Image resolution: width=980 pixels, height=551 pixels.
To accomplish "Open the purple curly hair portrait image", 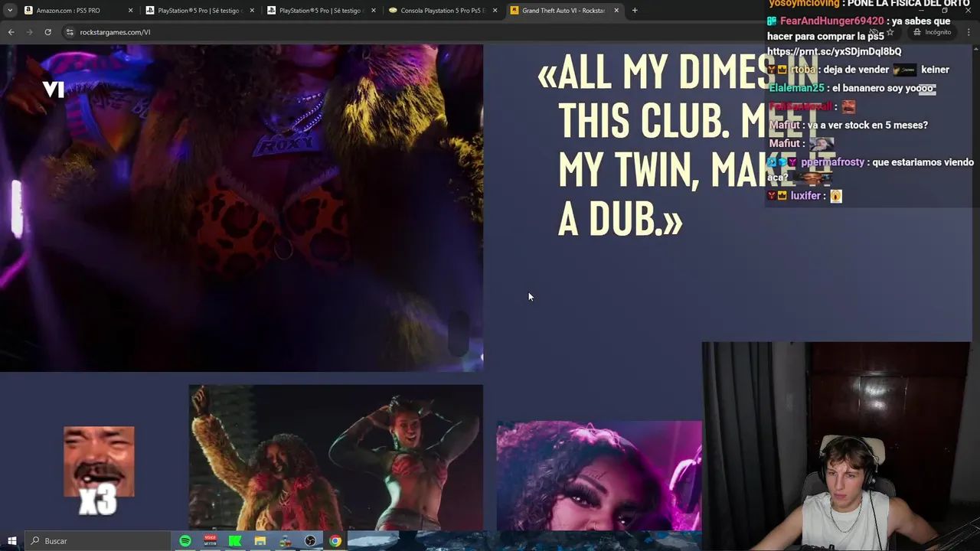I will [x=599, y=475].
